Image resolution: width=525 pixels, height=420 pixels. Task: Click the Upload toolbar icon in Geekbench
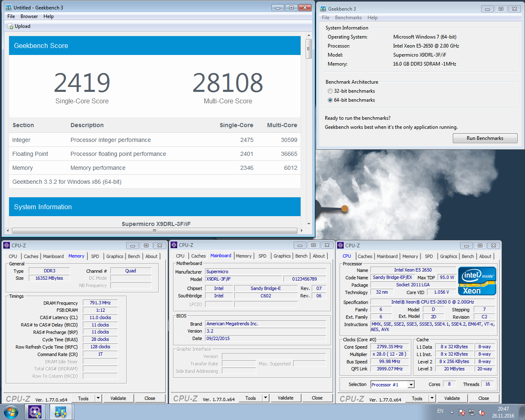[11, 26]
